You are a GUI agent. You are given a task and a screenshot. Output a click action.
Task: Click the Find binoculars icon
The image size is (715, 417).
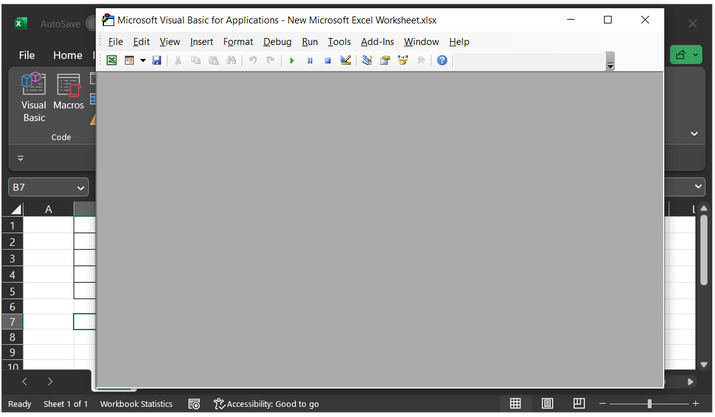pyautogui.click(x=231, y=60)
